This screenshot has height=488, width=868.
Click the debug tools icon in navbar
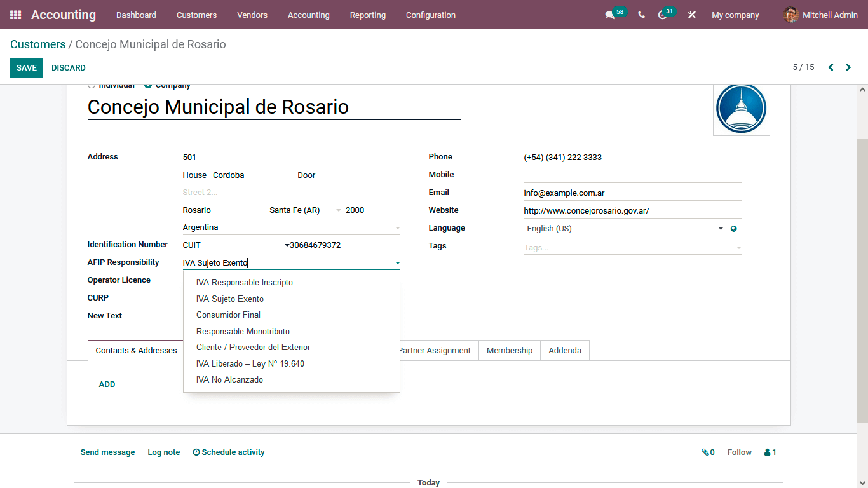point(692,15)
